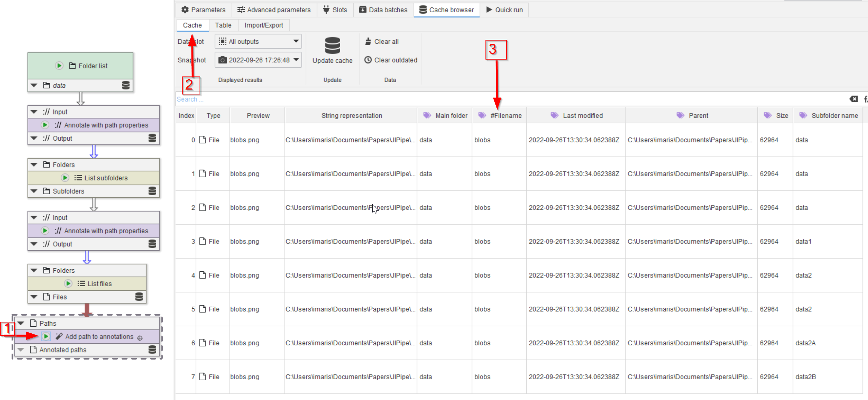Click the Clear outdated clock icon

click(368, 60)
